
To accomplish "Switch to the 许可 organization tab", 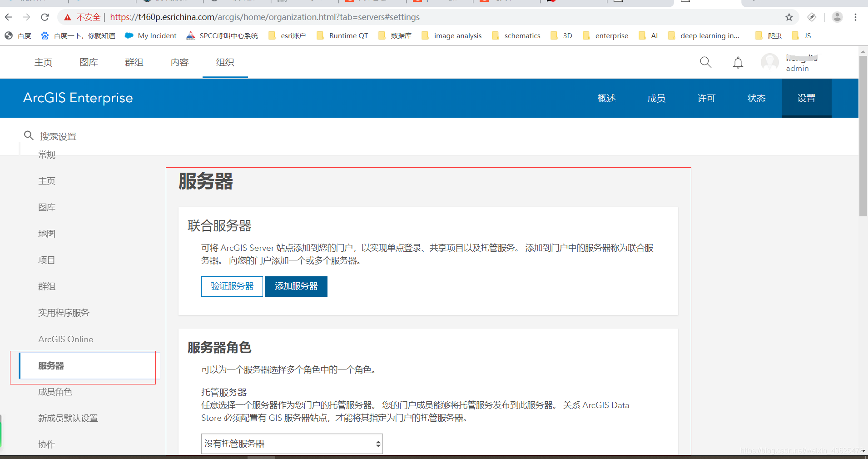I will [707, 98].
